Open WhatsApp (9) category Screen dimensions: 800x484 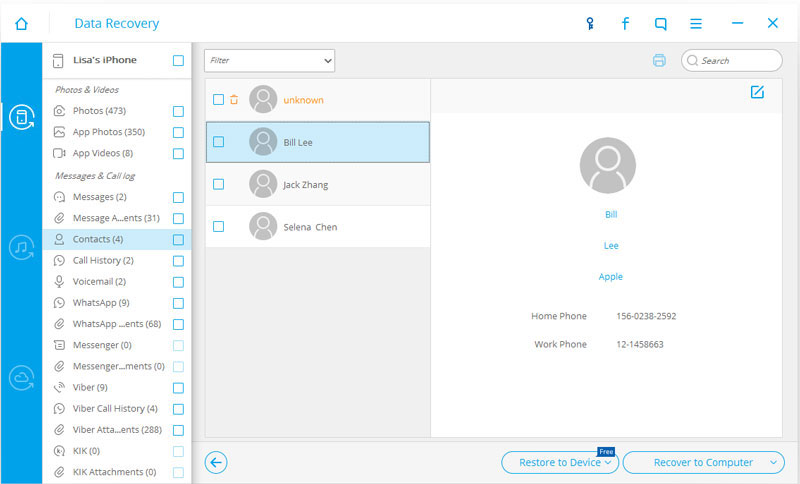(101, 303)
